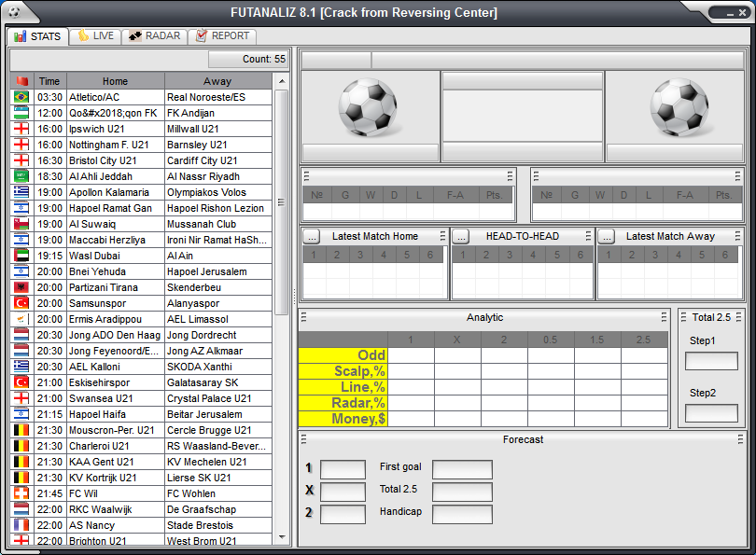Click the Step2 input box
756x555 pixels.
pyautogui.click(x=711, y=413)
